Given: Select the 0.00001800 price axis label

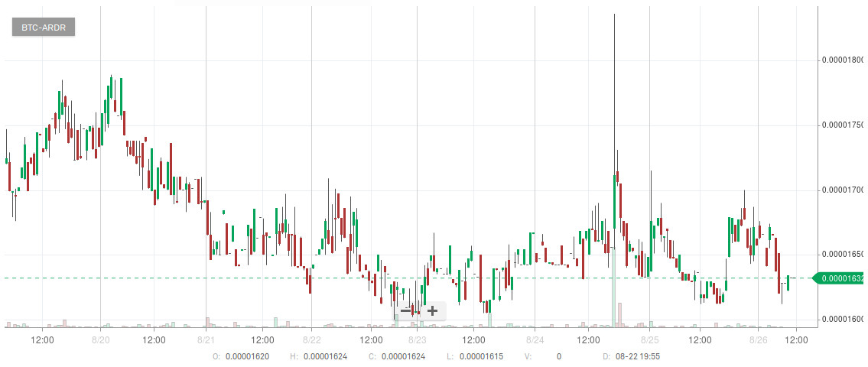Looking at the screenshot, I should click(x=843, y=60).
